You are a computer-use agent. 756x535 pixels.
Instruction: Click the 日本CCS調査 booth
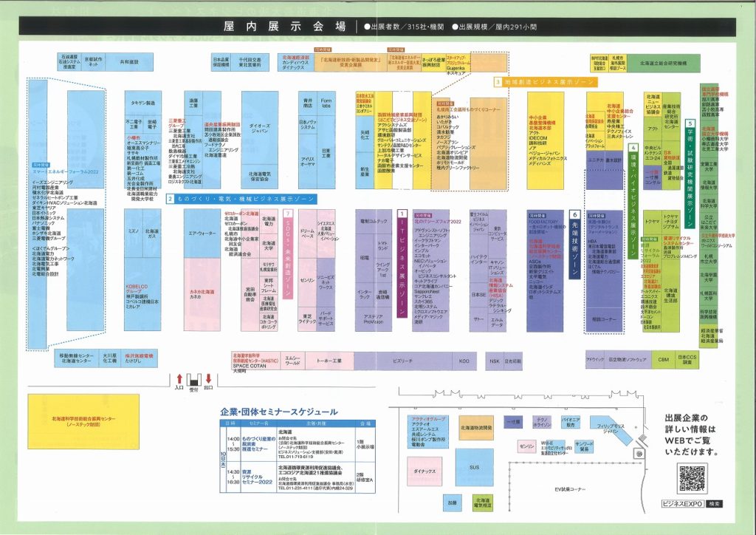click(687, 360)
